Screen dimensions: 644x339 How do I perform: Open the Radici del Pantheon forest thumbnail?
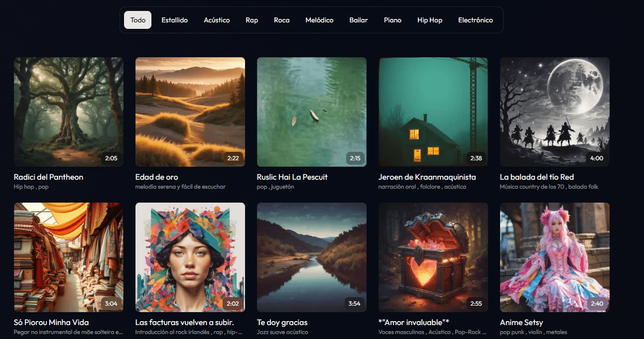pyautogui.click(x=69, y=112)
